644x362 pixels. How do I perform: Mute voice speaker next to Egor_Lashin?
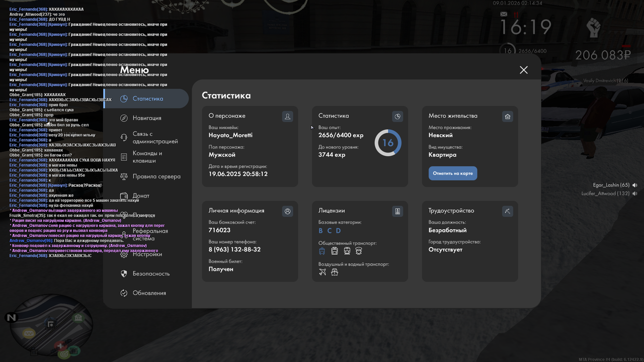[635, 186]
